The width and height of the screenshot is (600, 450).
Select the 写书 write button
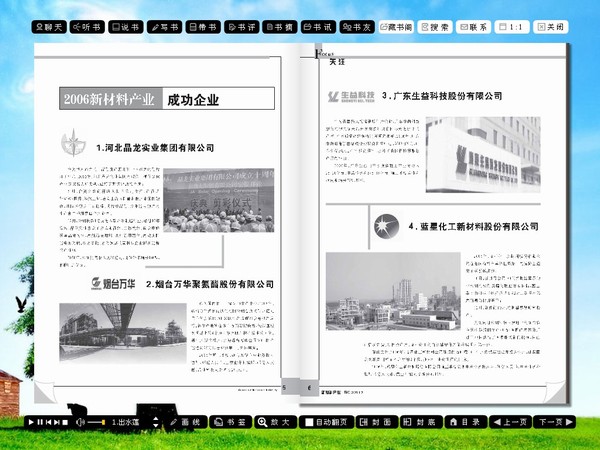[x=165, y=27]
